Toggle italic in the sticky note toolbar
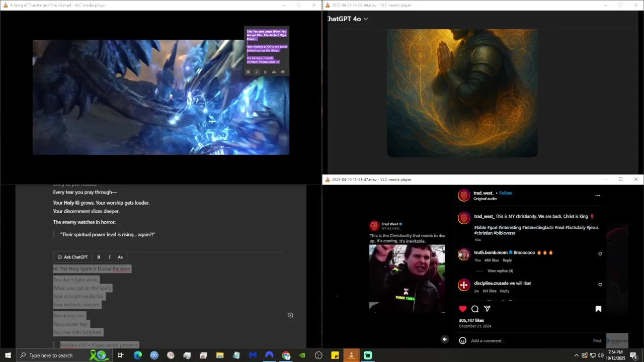The width and height of the screenshot is (644, 362). [x=257, y=72]
